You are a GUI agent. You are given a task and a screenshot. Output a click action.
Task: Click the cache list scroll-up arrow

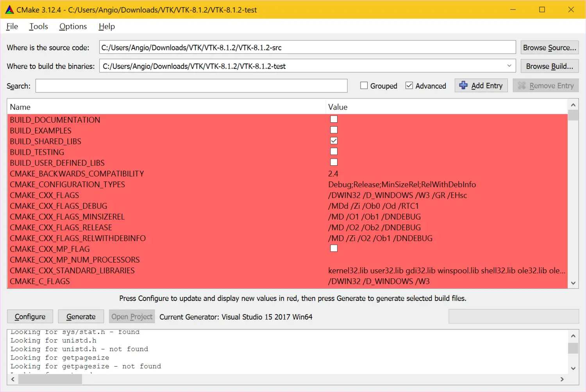[x=573, y=105]
